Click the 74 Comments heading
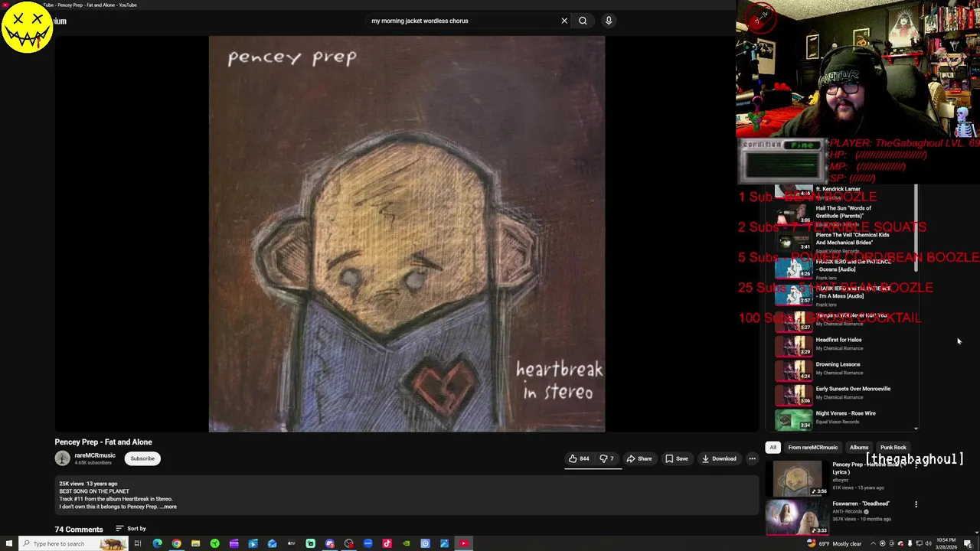The image size is (980, 551). pyautogui.click(x=79, y=529)
